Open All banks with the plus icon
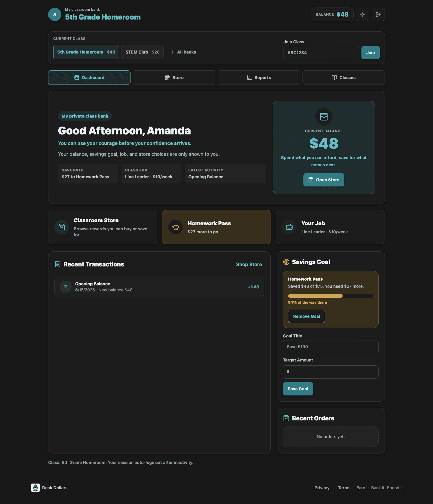Image resolution: width=433 pixels, height=504 pixels. [x=183, y=52]
